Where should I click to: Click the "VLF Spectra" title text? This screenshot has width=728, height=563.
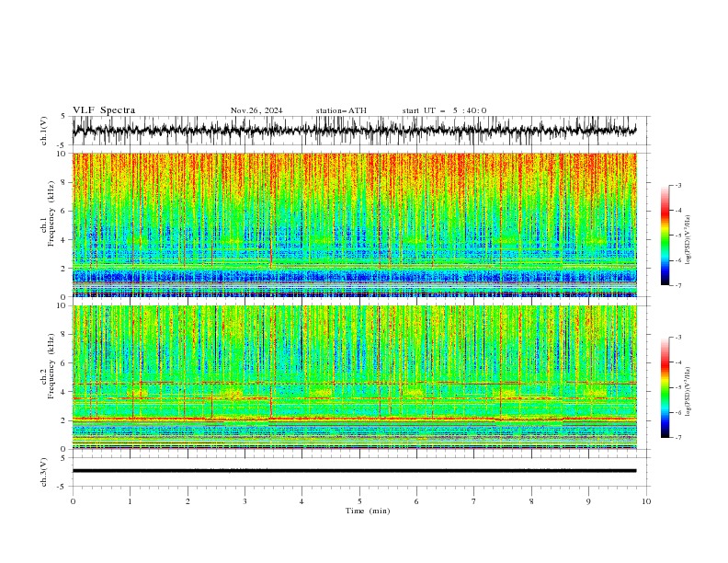[x=104, y=110]
